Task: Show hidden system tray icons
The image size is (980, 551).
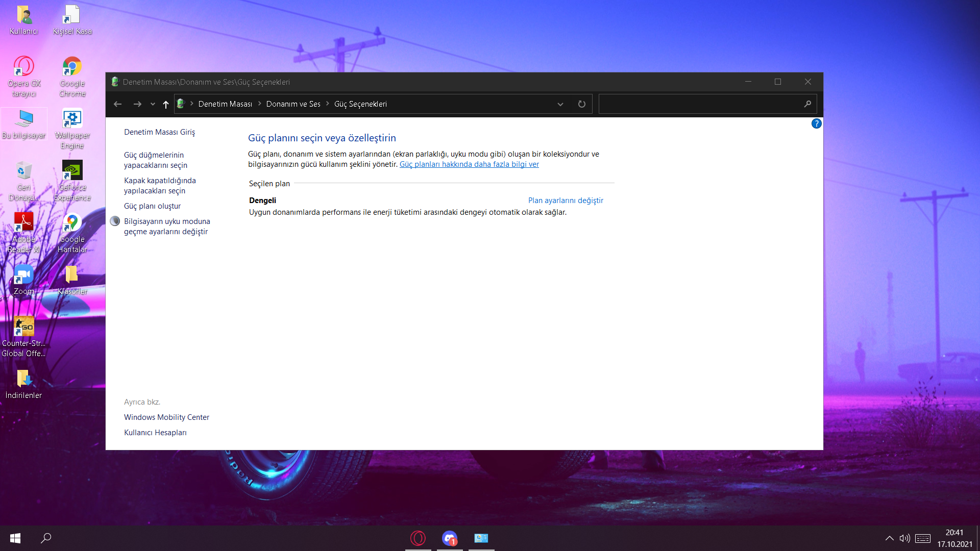Action: 889,538
